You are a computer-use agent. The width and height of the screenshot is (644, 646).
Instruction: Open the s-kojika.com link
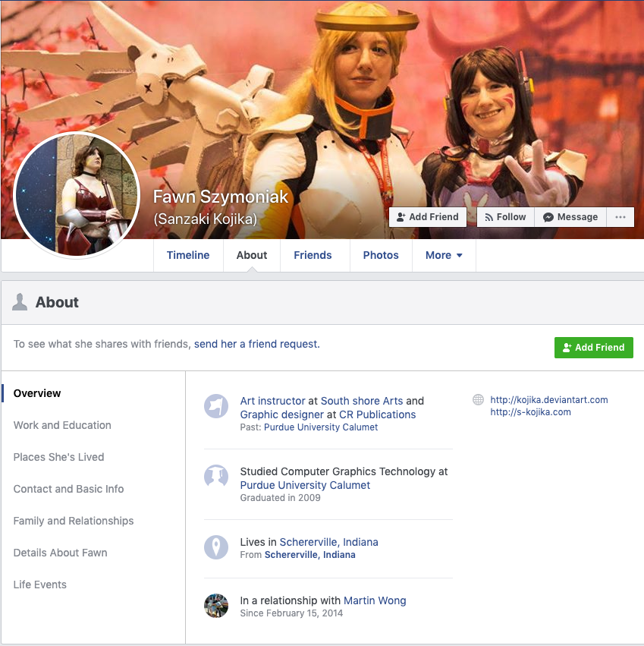click(530, 412)
